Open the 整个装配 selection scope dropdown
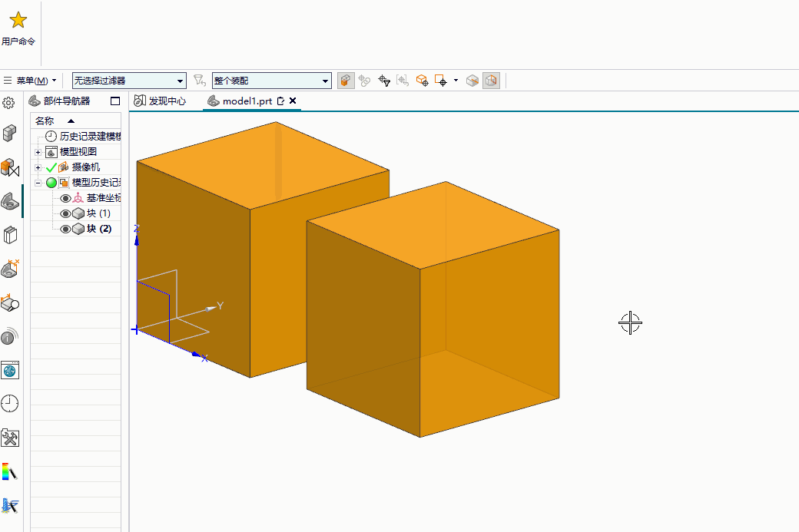799x532 pixels. coord(326,81)
